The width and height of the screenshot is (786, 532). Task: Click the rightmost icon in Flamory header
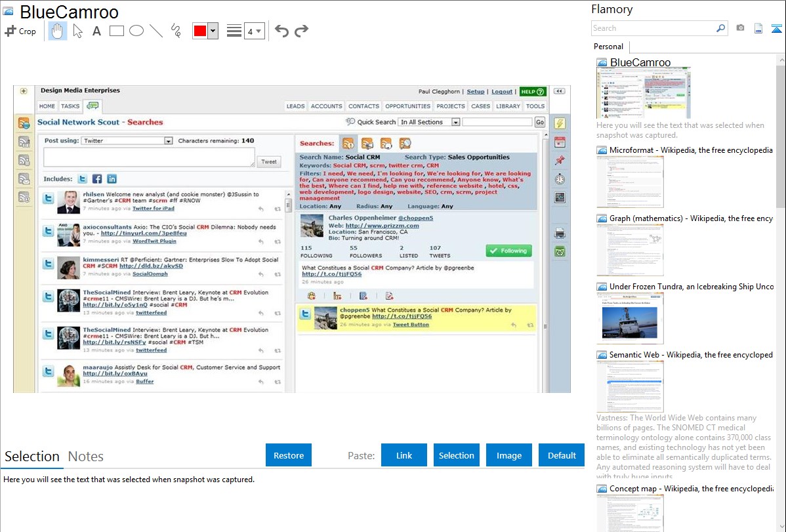point(776,28)
